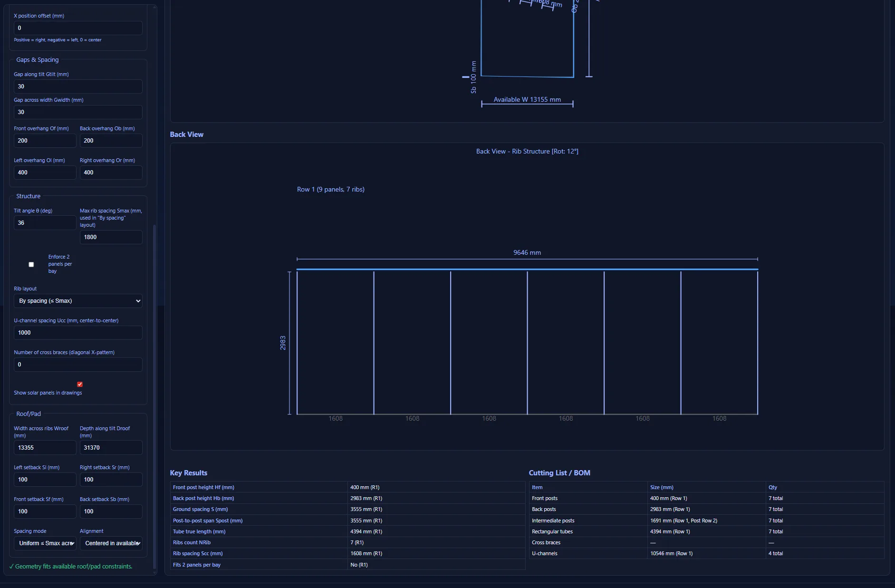
Task: Click Ground spacing S row label
Action: (x=201, y=509)
